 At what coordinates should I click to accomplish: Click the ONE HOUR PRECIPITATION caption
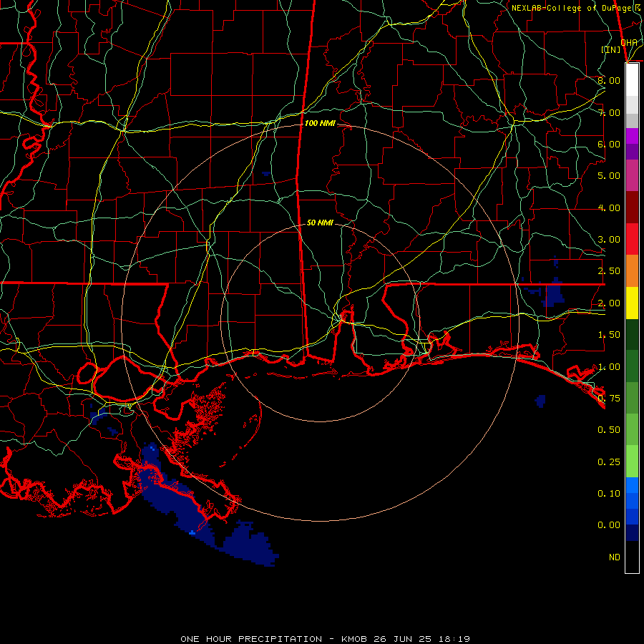(x=251, y=639)
